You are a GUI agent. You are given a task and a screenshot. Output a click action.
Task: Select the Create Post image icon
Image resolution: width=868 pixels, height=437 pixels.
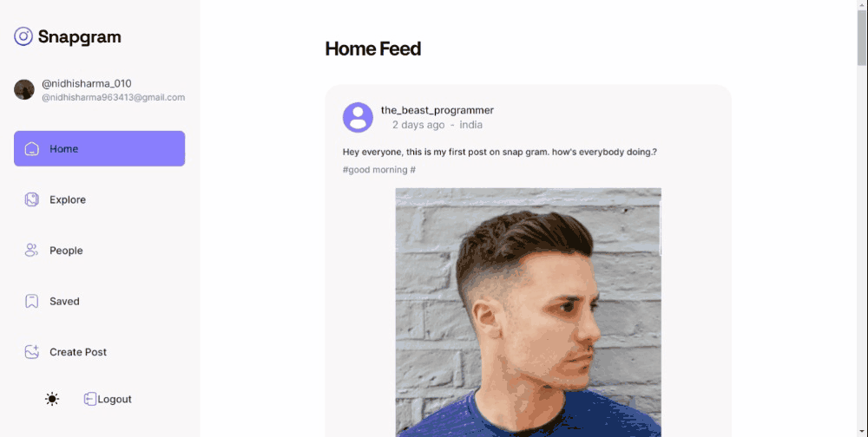pos(31,352)
